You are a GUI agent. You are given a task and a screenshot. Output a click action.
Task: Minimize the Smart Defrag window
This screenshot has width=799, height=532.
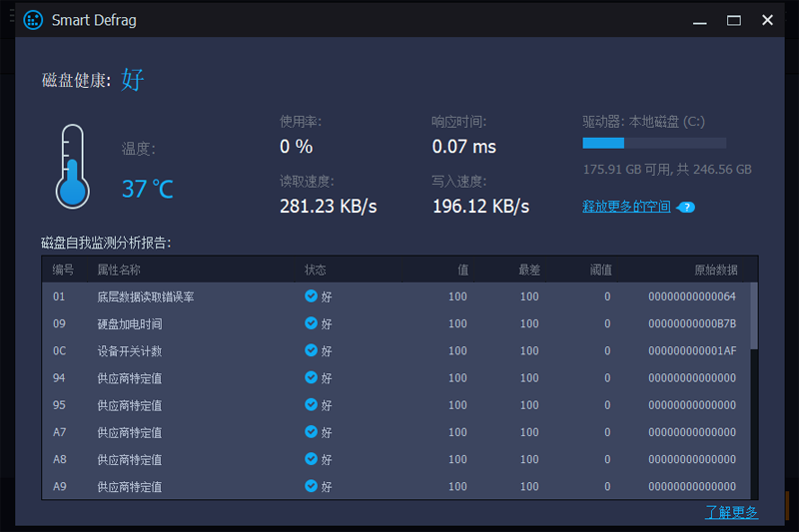[700, 20]
